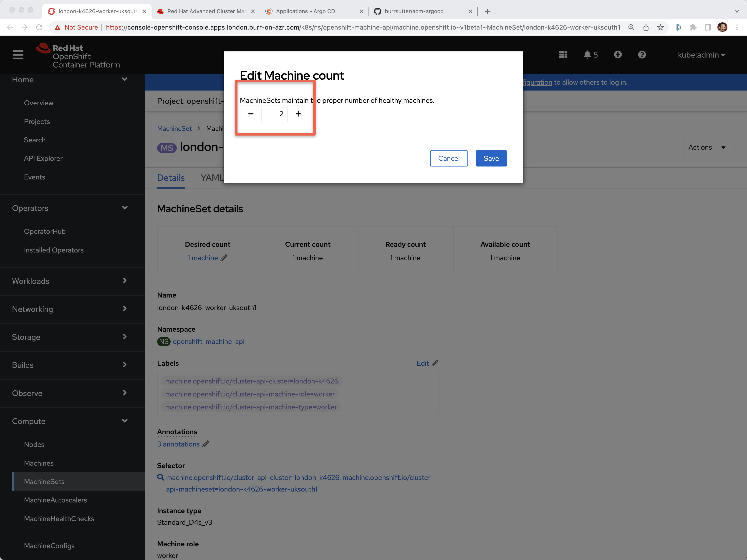The height and width of the screenshot is (560, 747).
Task: Reload the page
Action: point(39,27)
